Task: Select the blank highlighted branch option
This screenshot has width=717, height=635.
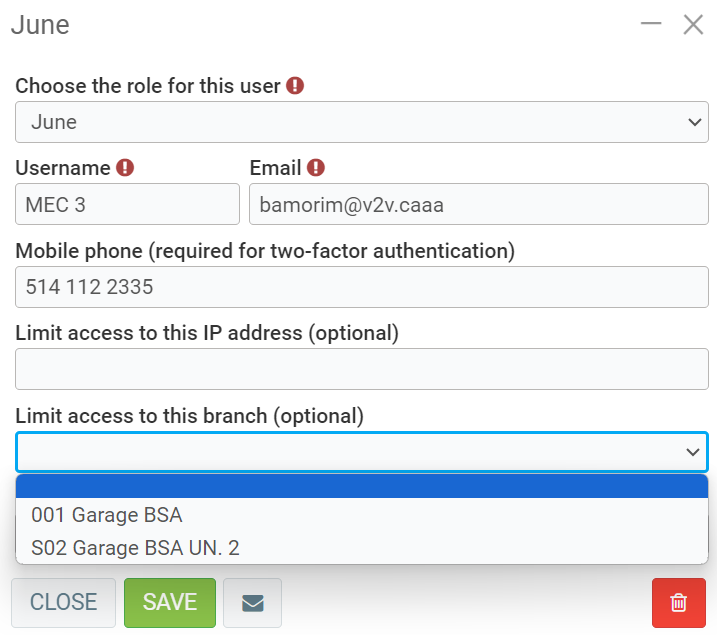Action: [361, 486]
